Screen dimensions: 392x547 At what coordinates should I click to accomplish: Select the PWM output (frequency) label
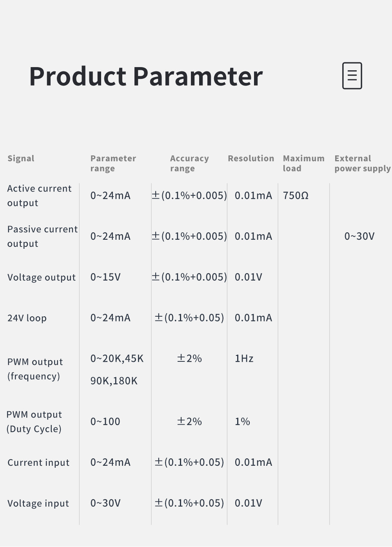coord(35,369)
